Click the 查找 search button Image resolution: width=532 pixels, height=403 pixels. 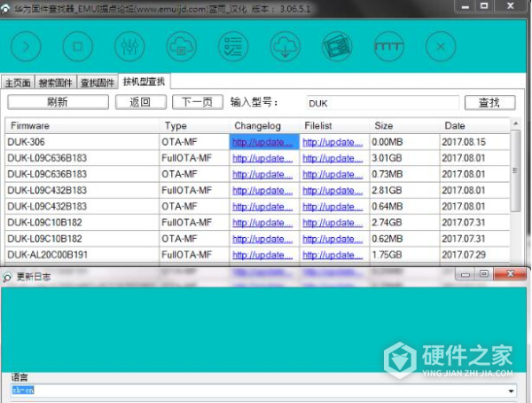click(490, 103)
